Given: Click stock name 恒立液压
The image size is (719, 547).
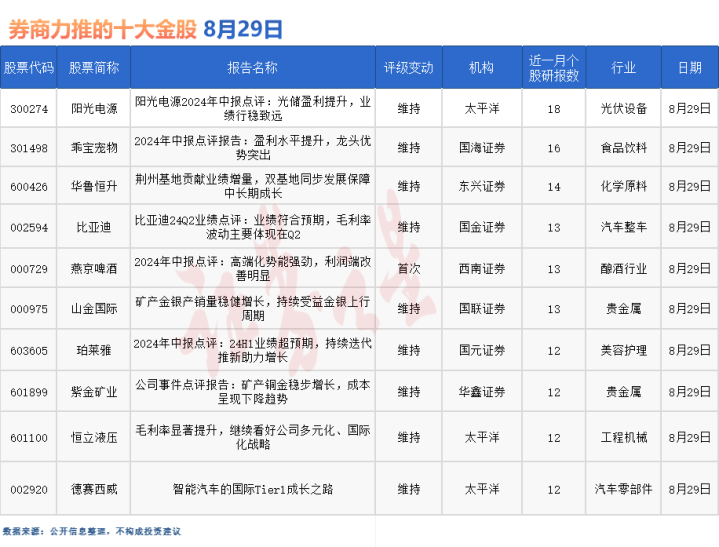Looking at the screenshot, I should (x=94, y=437).
